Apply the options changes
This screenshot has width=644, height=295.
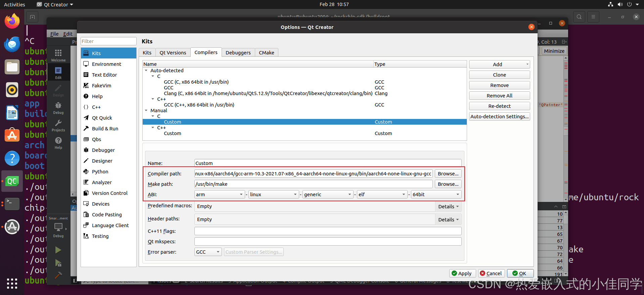tap(462, 273)
